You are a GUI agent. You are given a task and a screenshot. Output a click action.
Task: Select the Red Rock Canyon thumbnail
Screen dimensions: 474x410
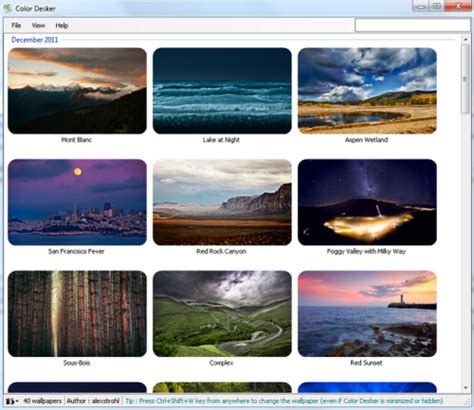222,202
